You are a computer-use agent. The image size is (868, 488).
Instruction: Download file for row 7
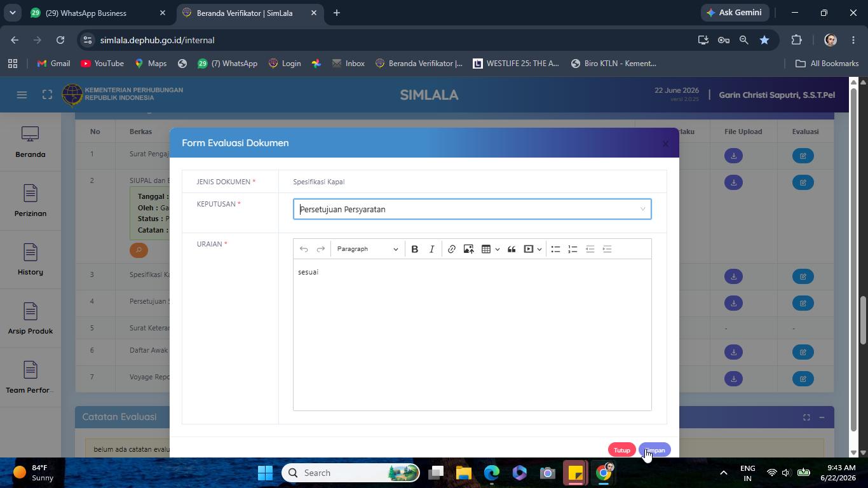coord(733,379)
